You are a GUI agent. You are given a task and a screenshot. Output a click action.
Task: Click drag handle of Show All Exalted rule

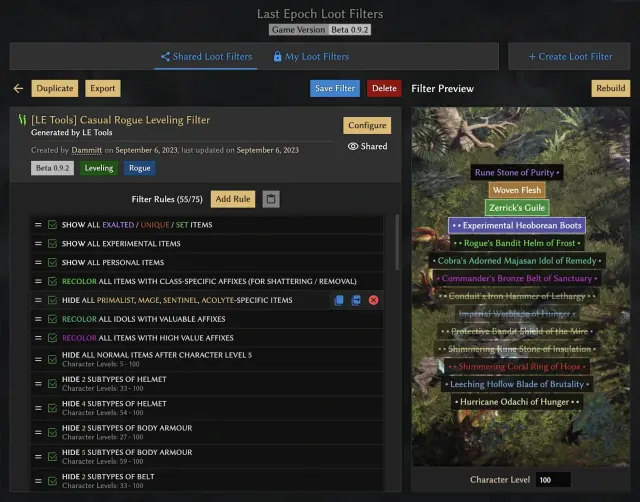tap(38, 224)
